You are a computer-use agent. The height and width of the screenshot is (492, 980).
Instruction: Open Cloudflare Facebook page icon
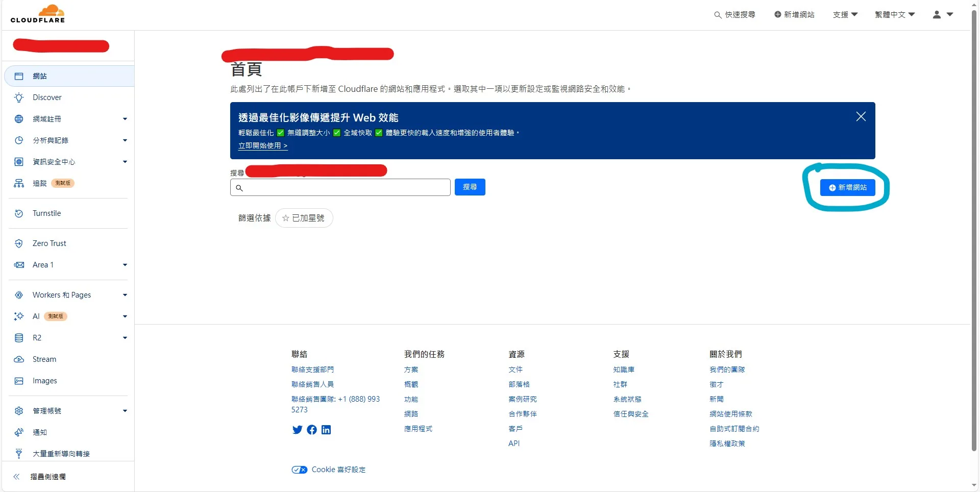click(312, 430)
